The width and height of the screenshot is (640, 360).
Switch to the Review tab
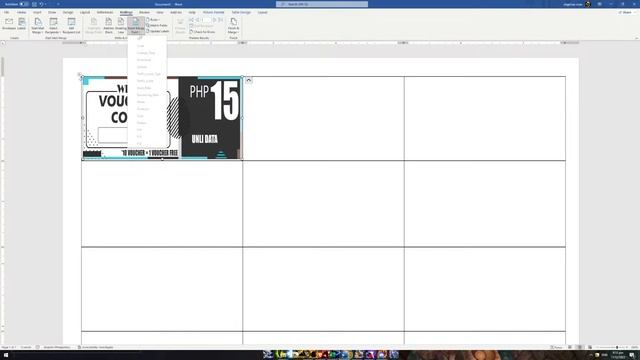click(x=144, y=12)
